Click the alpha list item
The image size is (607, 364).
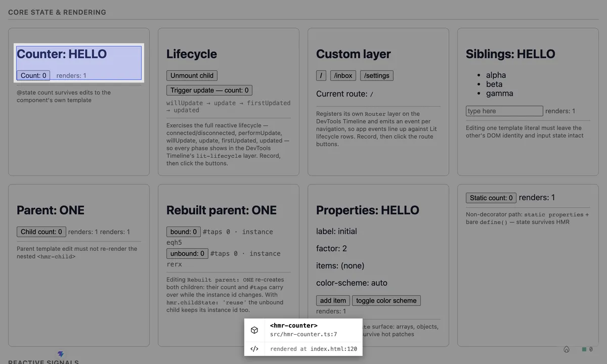click(x=496, y=75)
